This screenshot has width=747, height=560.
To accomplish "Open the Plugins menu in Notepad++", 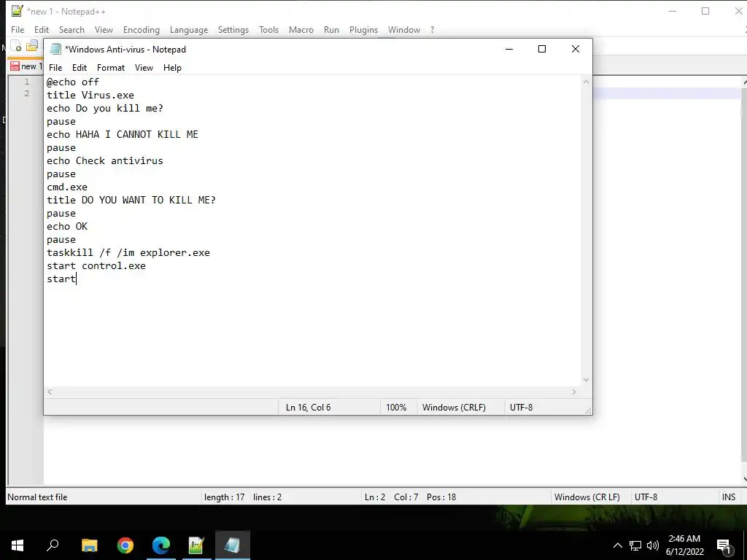I will (363, 29).
